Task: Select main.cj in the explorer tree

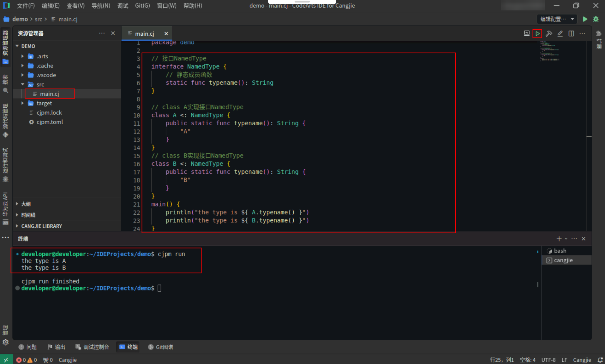Action: (67, 94)
